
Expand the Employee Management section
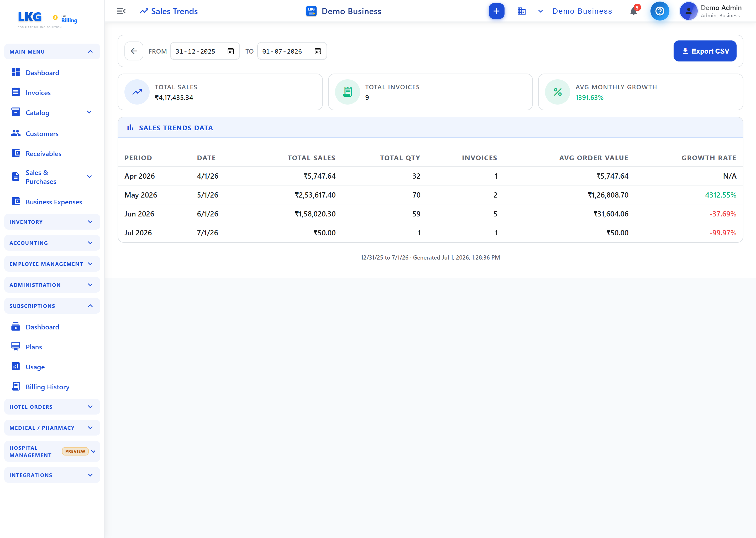(x=52, y=264)
